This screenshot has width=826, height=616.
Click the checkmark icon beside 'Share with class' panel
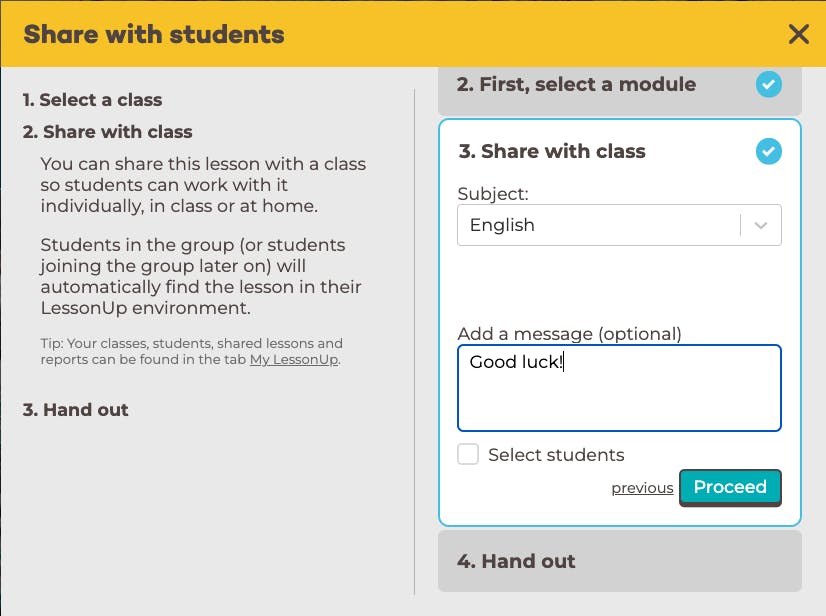(x=769, y=151)
